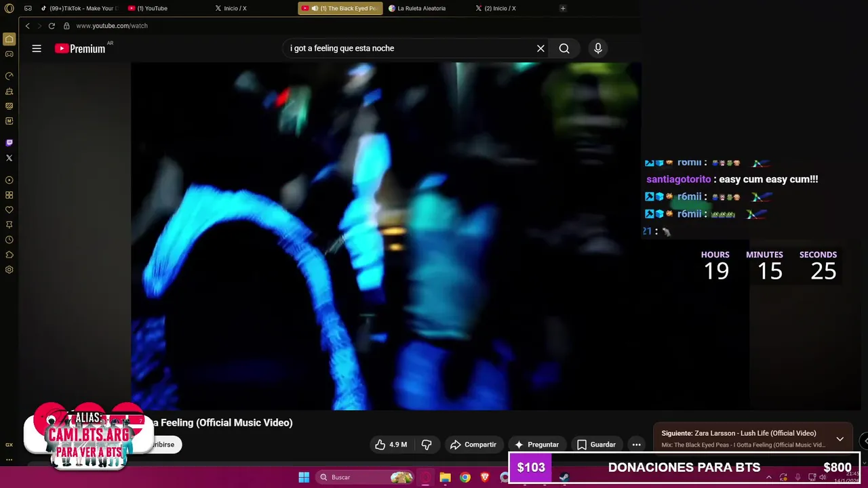The height and width of the screenshot is (488, 868).
Task: Focus the address bar www.youtube.com/watch
Action: (x=112, y=26)
